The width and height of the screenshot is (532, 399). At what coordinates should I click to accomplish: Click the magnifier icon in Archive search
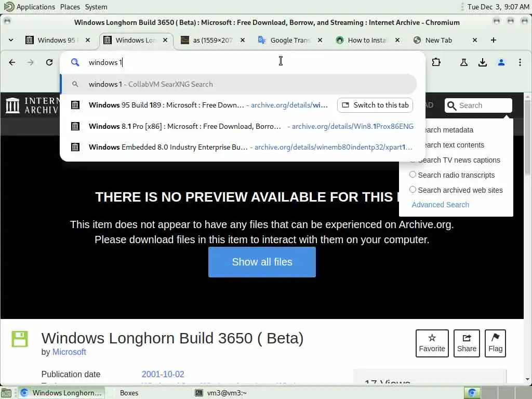(x=451, y=106)
